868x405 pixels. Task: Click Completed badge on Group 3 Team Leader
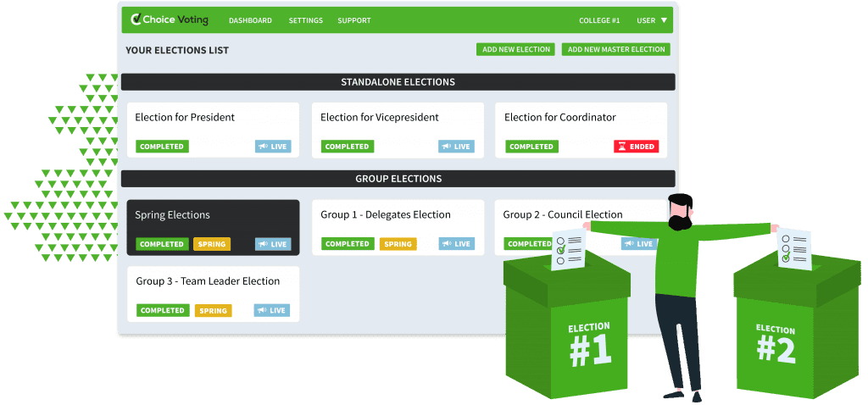tap(163, 310)
